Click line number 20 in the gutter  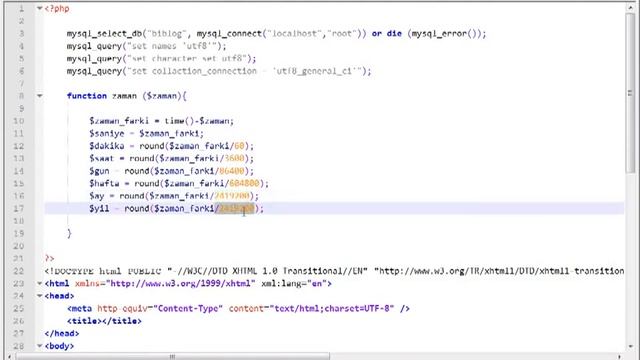19,246
